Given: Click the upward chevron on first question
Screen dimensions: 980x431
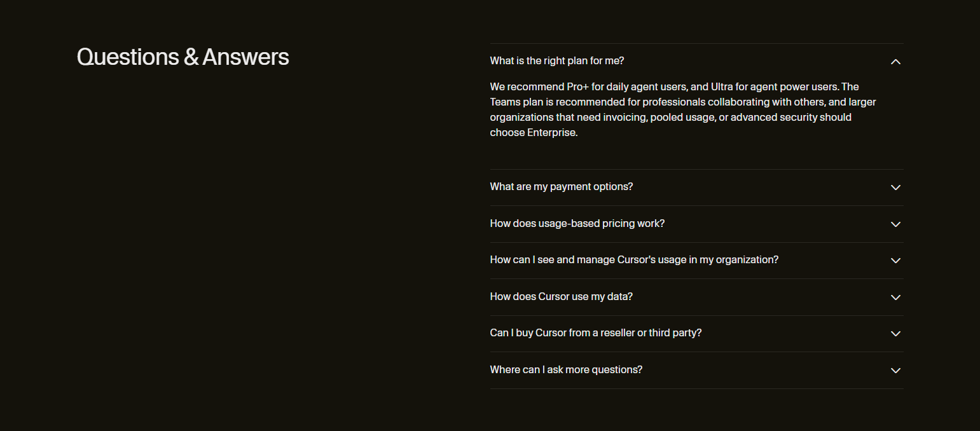Looking at the screenshot, I should click(895, 62).
